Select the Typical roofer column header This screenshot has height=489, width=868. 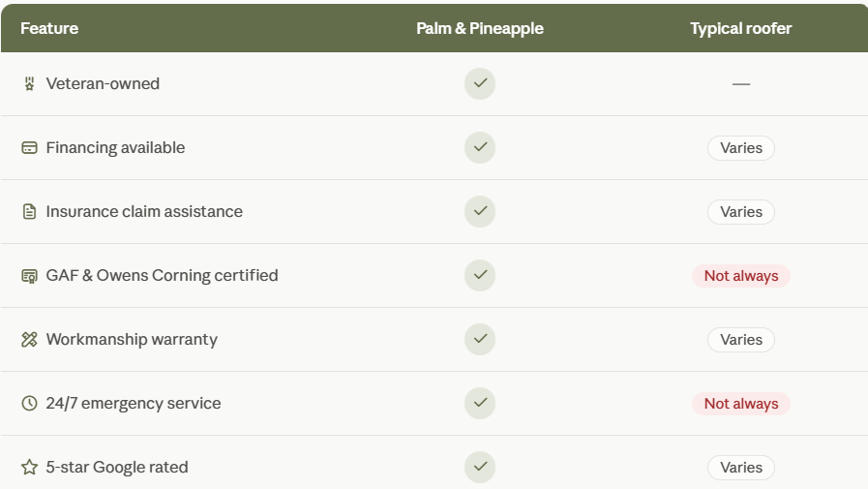click(740, 28)
